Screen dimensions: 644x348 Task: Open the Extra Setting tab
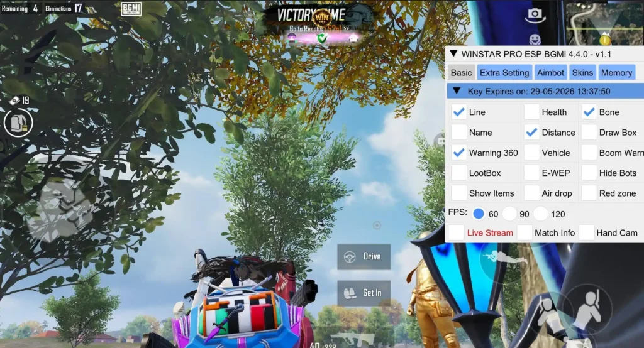[504, 73]
